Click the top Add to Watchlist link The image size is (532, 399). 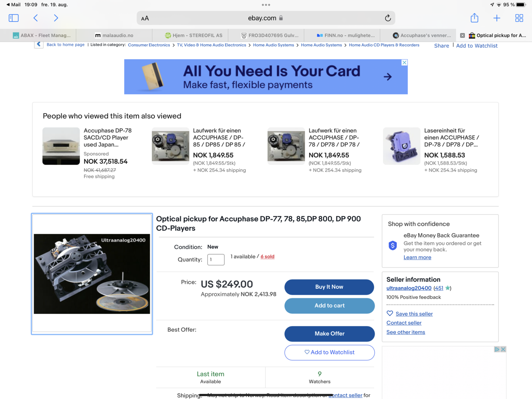point(477,46)
